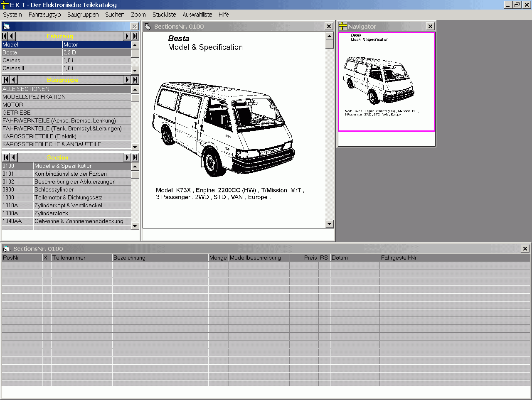Image resolution: width=532 pixels, height=400 pixels.
Task: Click down arrow of Fahrzeug list scrollbar
Action: pyautogui.click(x=135, y=70)
